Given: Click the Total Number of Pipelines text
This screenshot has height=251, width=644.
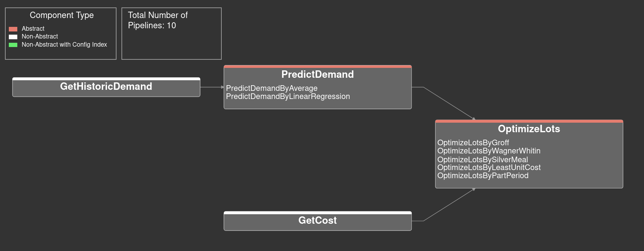Looking at the screenshot, I should 157,20.
